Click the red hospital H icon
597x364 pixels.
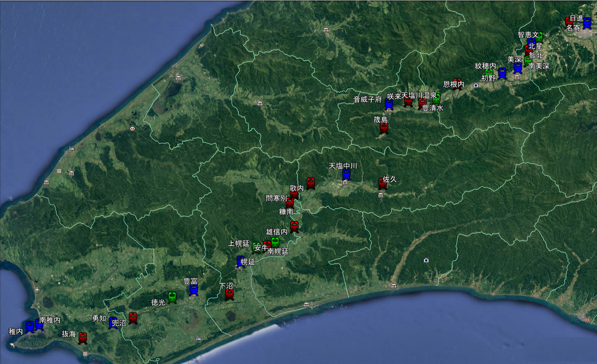(x=588, y=320)
